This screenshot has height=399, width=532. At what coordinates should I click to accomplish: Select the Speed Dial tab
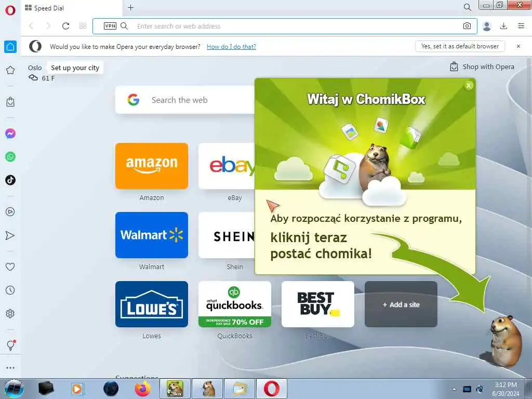[71, 8]
